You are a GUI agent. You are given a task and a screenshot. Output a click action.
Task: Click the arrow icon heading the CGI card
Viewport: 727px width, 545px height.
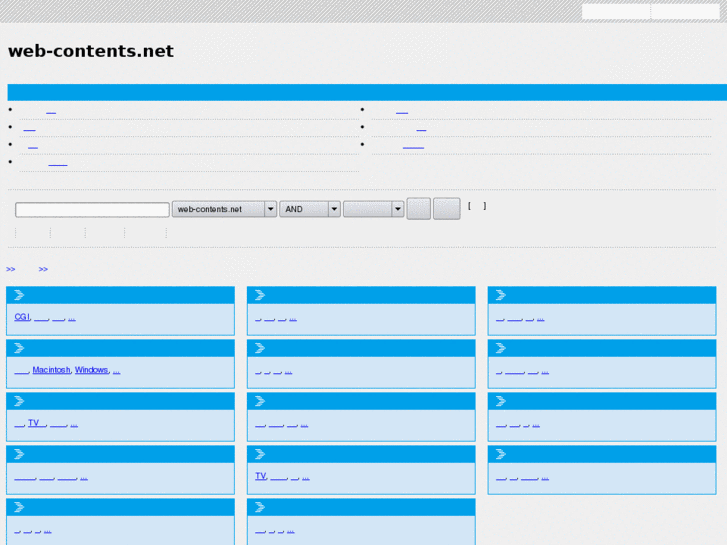click(19, 295)
